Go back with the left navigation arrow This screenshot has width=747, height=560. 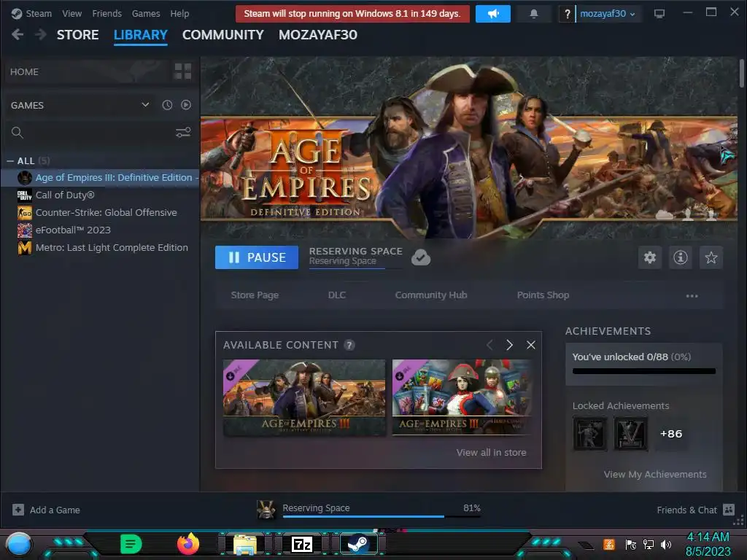pyautogui.click(x=18, y=34)
